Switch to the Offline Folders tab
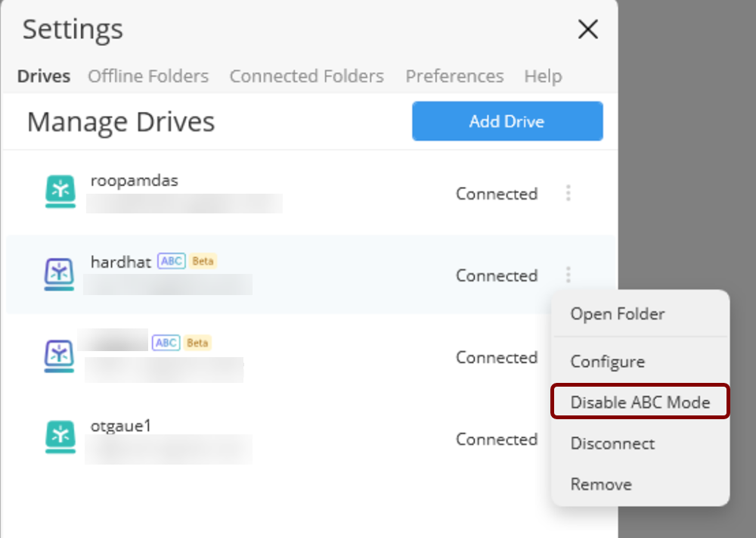 148,76
